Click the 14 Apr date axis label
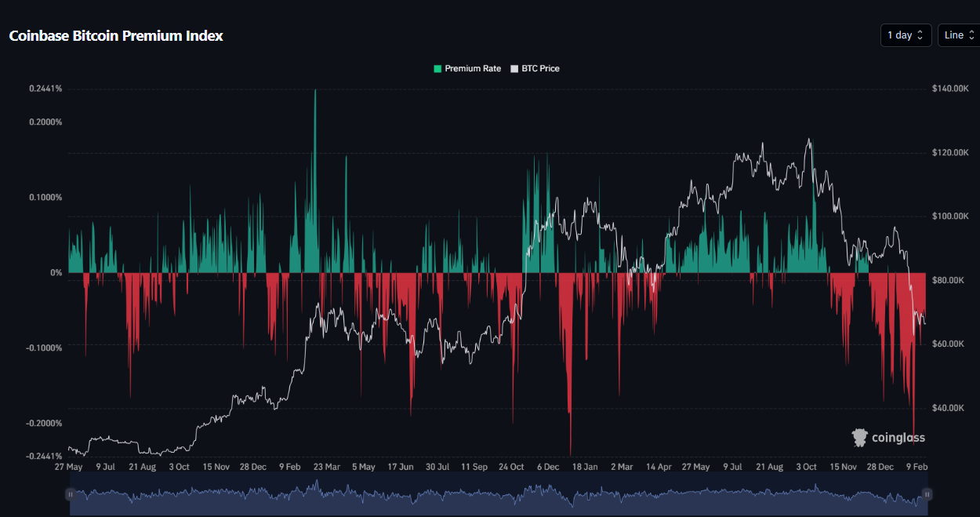The image size is (980, 517). (659, 467)
